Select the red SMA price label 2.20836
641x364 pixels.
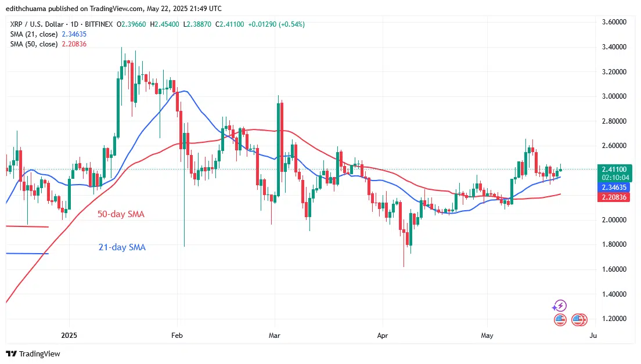pos(614,197)
